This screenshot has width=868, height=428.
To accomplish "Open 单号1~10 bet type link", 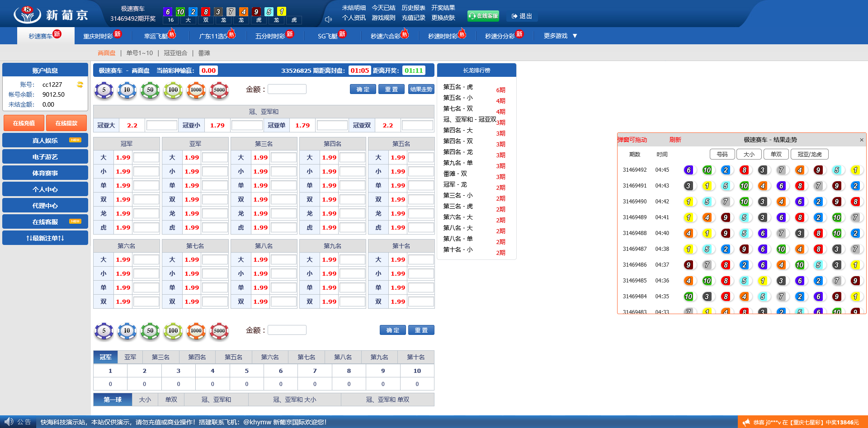I will click(140, 53).
